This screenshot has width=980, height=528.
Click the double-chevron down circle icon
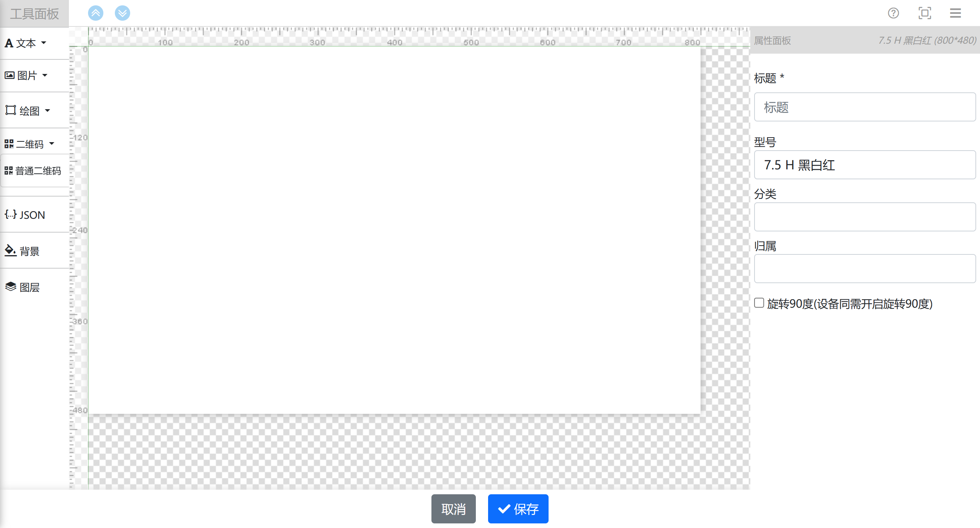(122, 13)
